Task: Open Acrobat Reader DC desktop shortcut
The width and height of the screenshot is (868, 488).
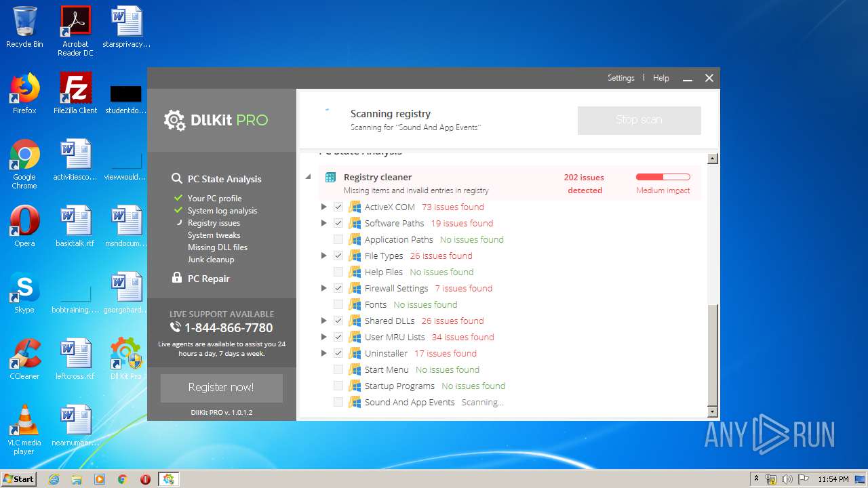Action: [75, 31]
